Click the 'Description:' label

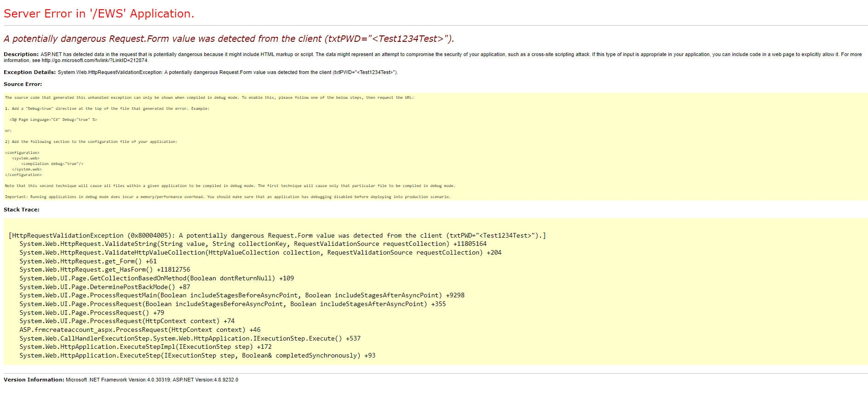click(x=21, y=54)
